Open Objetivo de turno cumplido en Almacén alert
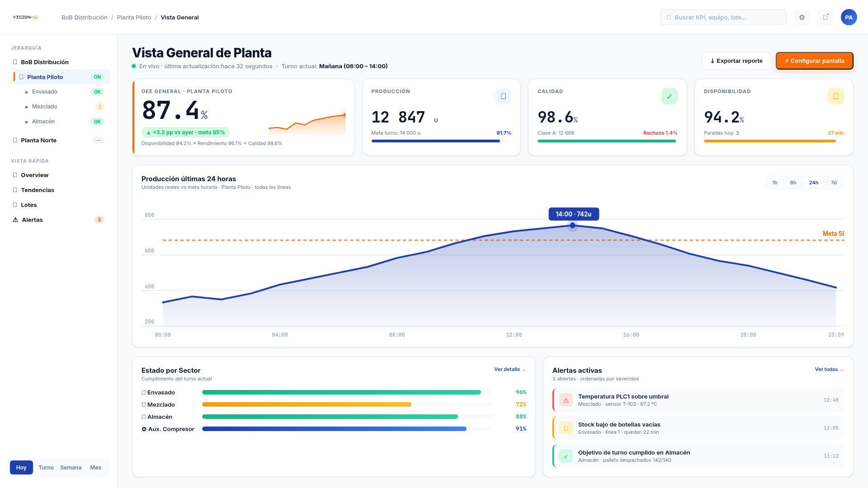 (698, 456)
